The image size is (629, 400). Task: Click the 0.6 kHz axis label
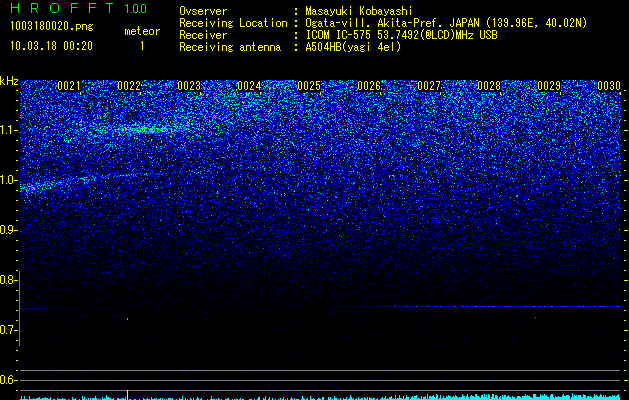[8, 380]
